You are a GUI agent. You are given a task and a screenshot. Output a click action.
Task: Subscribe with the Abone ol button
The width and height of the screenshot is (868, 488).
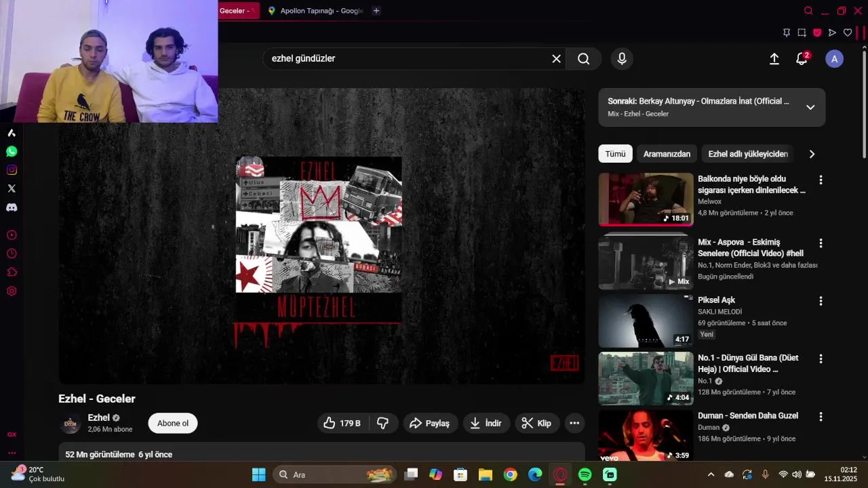pos(173,424)
